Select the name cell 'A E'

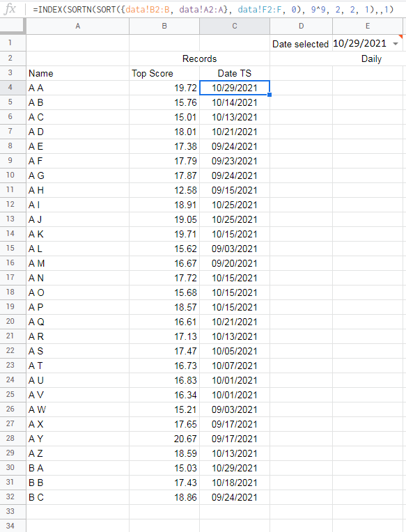pos(78,146)
